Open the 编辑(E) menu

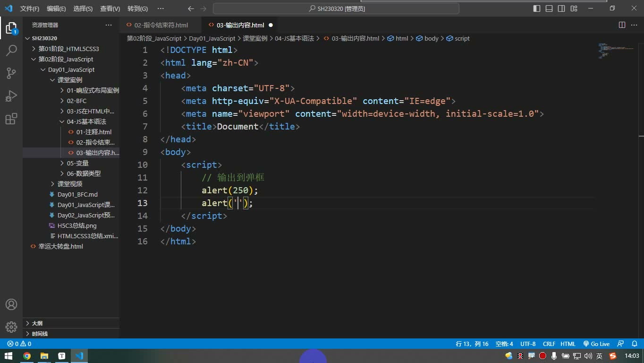coord(56,9)
